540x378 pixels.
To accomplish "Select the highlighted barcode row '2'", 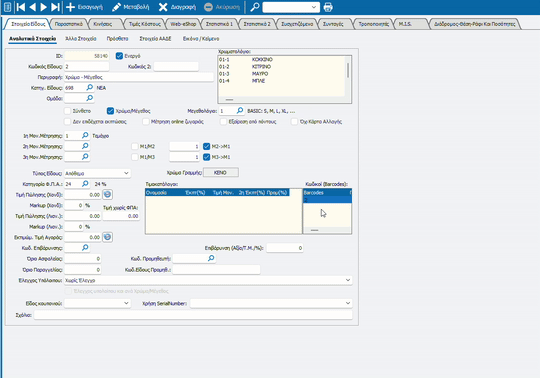I will pyautogui.click(x=327, y=200).
